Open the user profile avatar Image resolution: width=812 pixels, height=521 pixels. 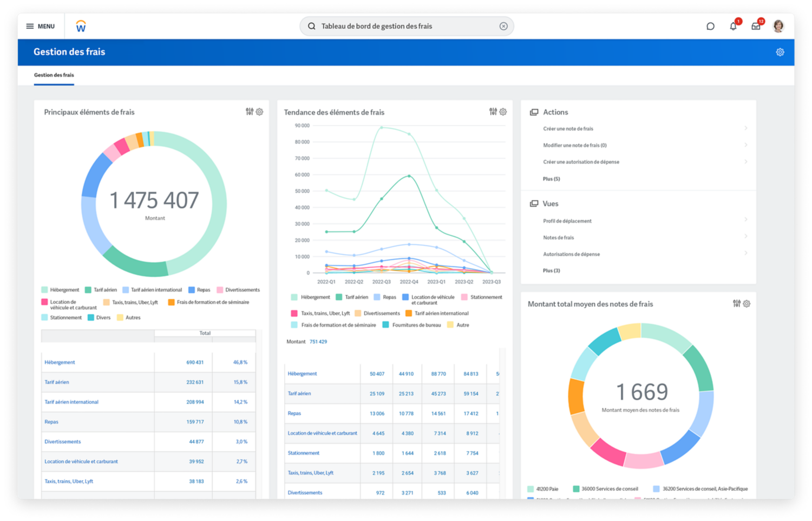pyautogui.click(x=778, y=26)
